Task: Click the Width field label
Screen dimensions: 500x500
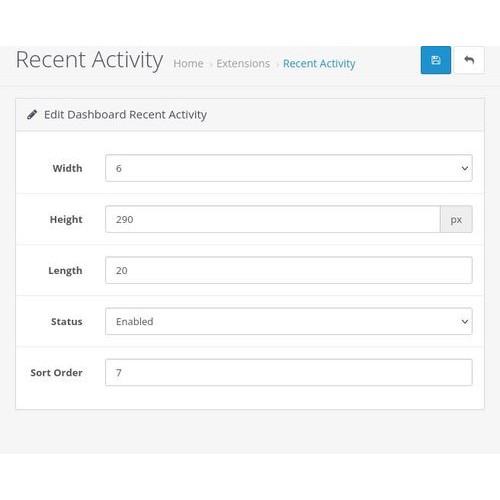Action: pyautogui.click(x=67, y=168)
